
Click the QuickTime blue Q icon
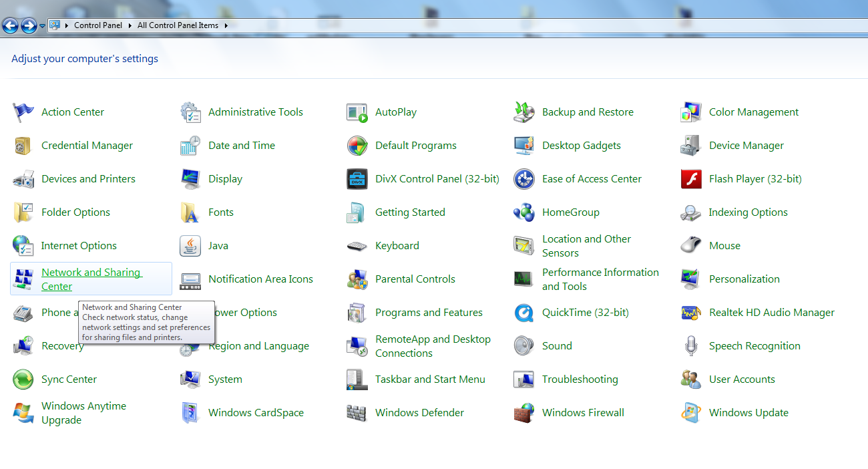pyautogui.click(x=524, y=313)
